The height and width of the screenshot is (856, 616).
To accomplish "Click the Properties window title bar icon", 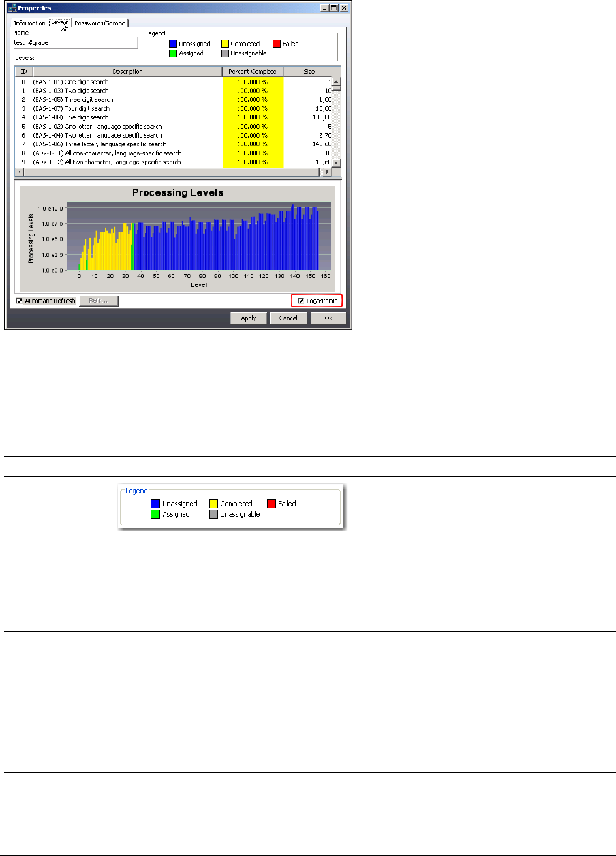I will 12,7.
